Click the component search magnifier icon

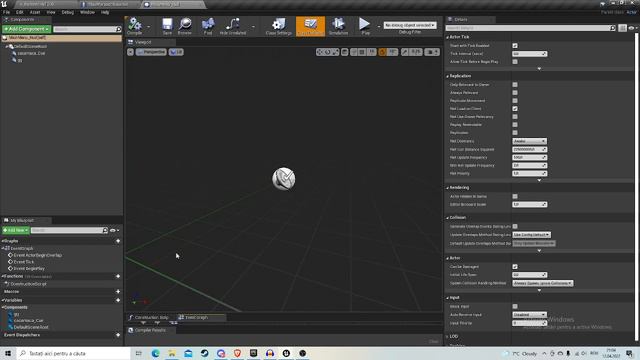point(119,29)
